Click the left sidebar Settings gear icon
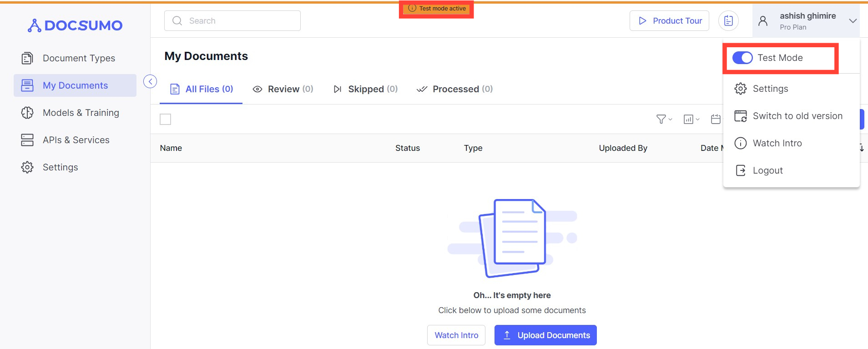Screen dimensions: 868x349 tap(27, 167)
